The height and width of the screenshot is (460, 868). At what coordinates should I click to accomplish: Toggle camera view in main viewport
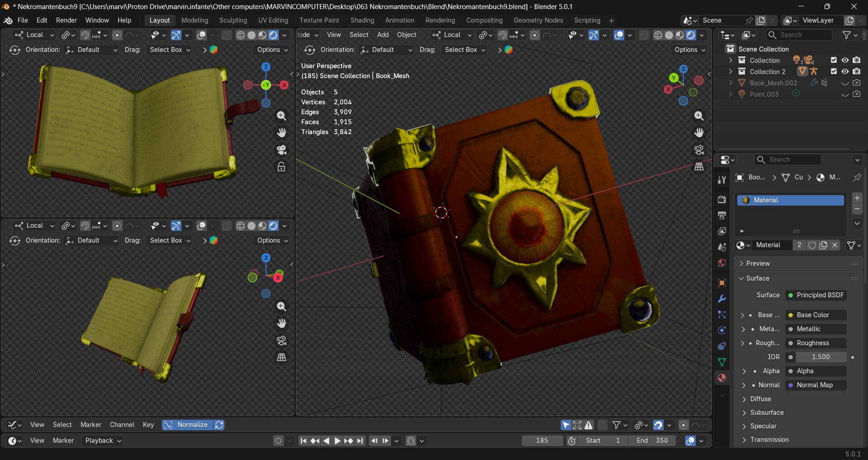(699, 150)
